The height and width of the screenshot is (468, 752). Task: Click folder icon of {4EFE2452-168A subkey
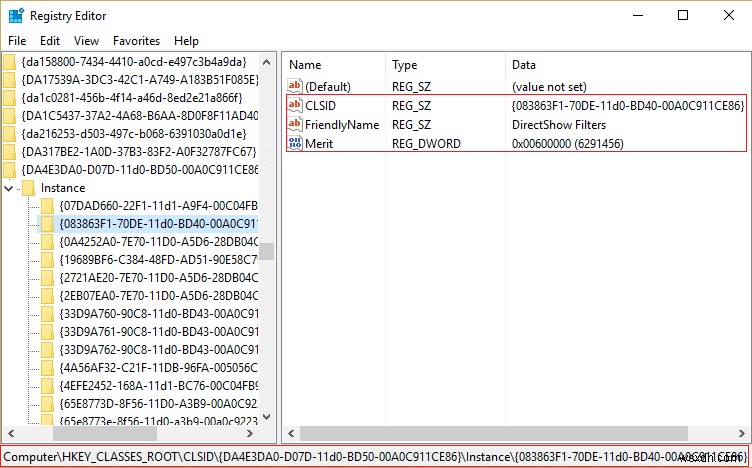click(47, 386)
